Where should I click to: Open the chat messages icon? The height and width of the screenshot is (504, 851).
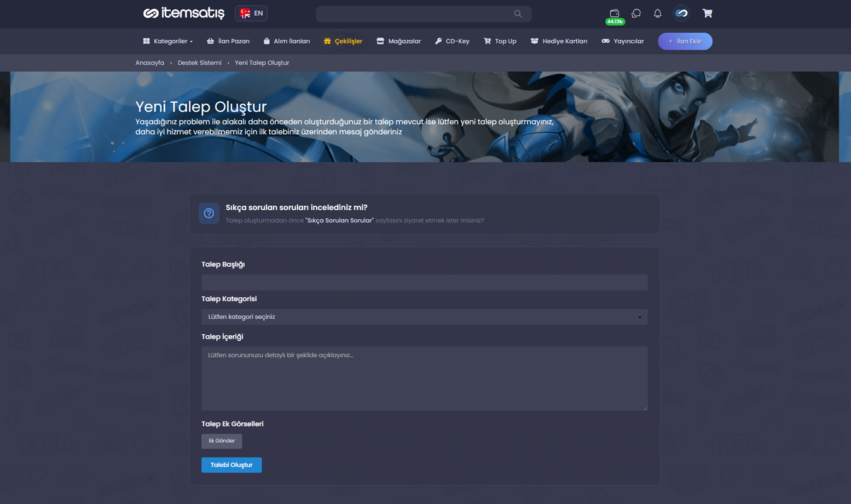point(636,13)
